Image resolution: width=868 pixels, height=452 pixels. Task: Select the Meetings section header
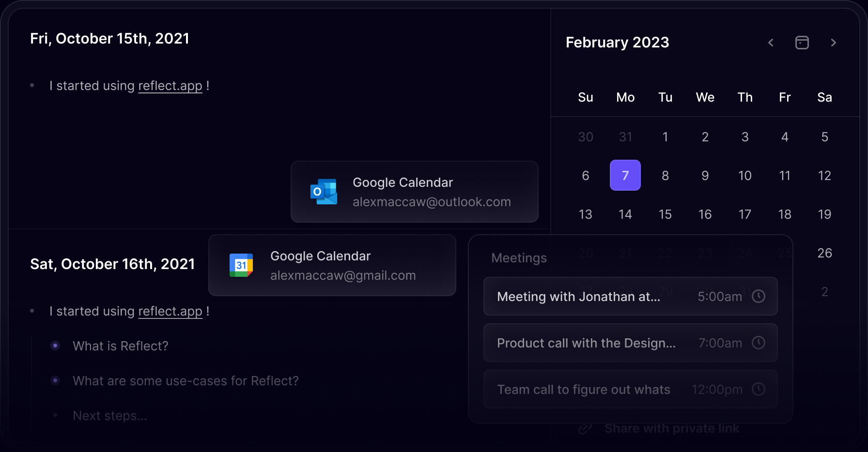point(519,258)
